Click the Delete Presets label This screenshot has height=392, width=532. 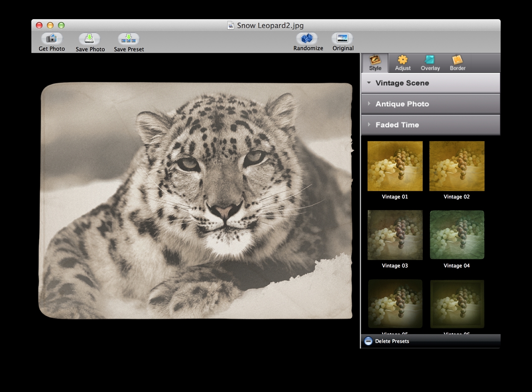(392, 341)
